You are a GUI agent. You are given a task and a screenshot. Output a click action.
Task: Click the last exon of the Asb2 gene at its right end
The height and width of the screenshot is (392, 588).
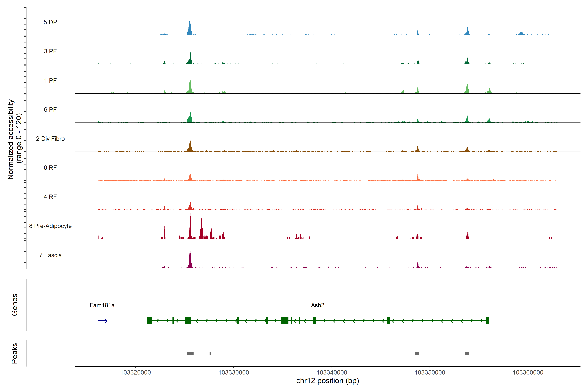pos(487,320)
